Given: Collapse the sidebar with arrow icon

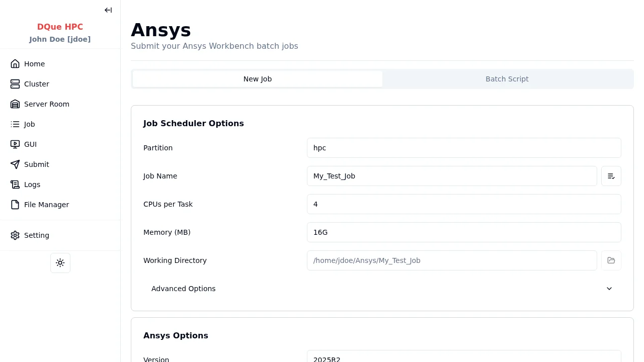Looking at the screenshot, I should (108, 10).
